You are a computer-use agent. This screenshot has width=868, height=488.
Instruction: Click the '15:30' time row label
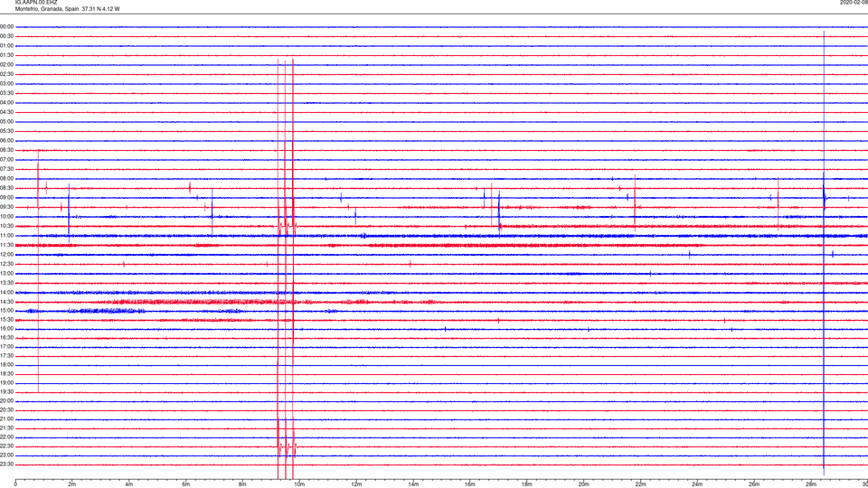click(x=6, y=320)
